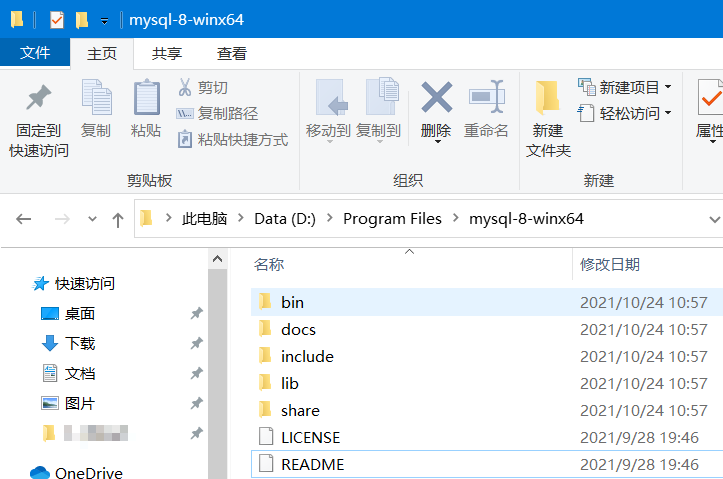Click Program Files in address path
The image size is (723, 479).
click(392, 219)
